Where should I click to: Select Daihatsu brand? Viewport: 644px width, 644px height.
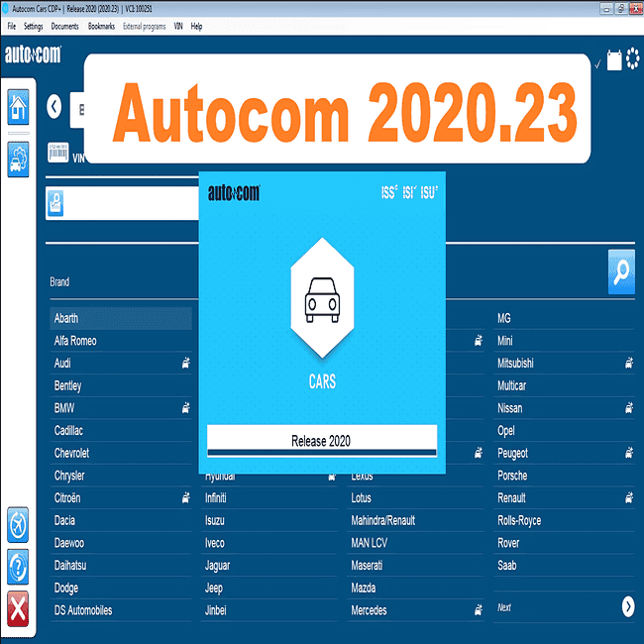(x=121, y=565)
